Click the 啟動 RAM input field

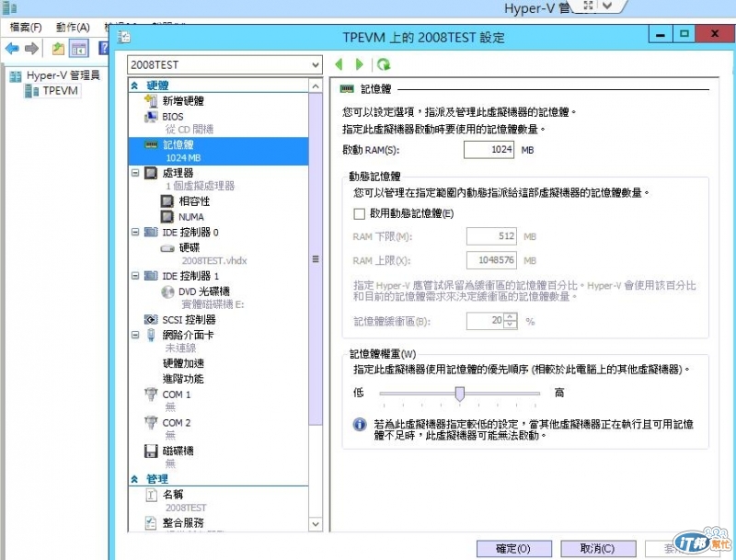(x=489, y=150)
